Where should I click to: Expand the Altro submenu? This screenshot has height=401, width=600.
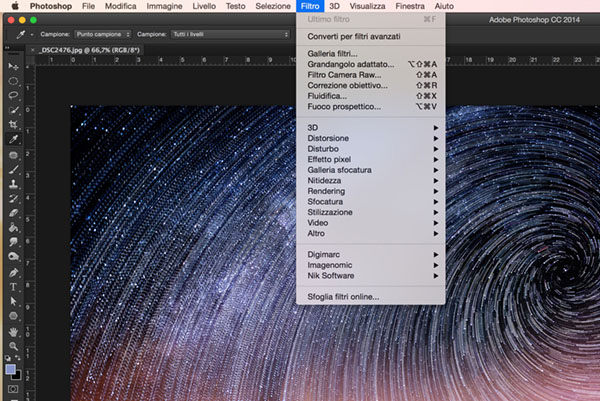tap(371, 233)
